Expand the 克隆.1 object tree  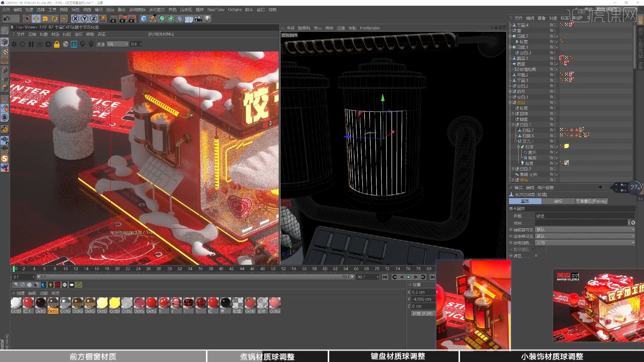[x=510, y=47]
